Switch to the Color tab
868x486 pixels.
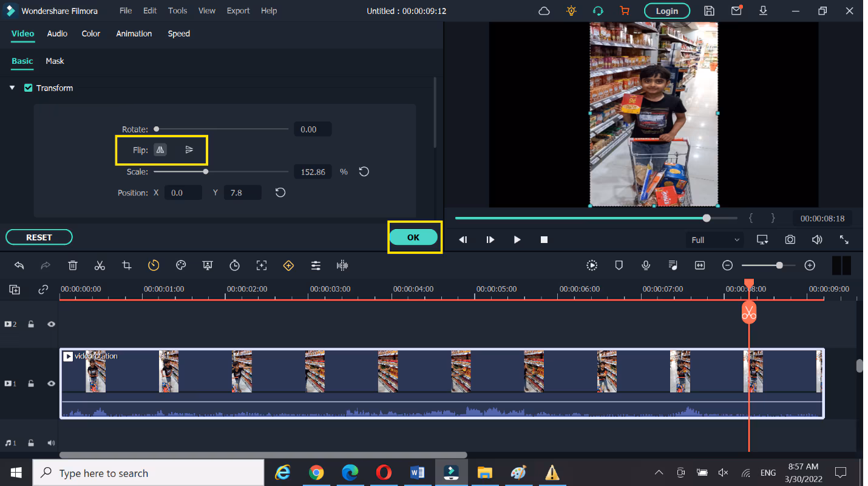coord(91,33)
